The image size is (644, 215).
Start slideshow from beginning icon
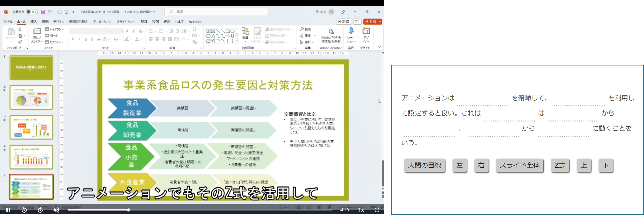click(66, 12)
